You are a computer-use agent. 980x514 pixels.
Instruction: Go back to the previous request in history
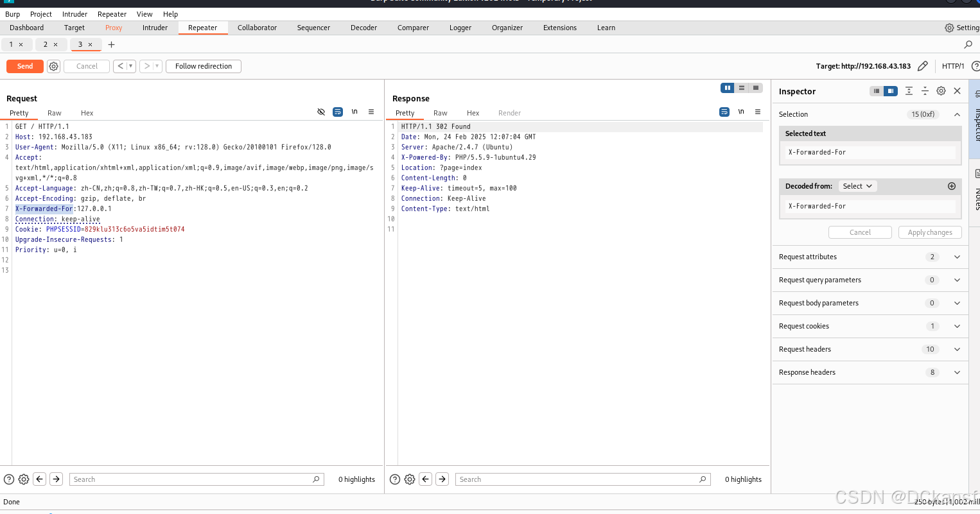[x=120, y=66]
